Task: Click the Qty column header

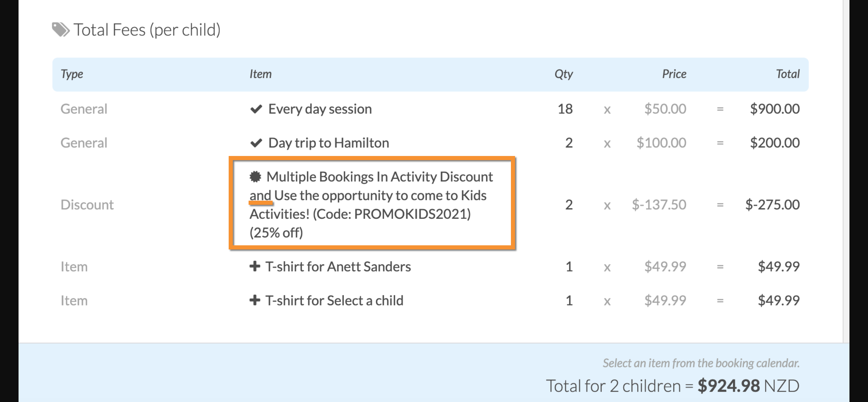Action: point(563,74)
